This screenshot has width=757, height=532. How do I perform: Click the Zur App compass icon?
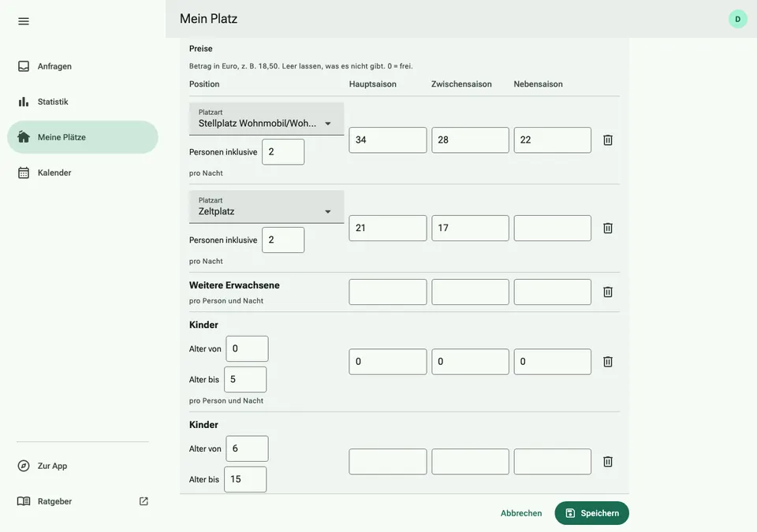coord(23,466)
